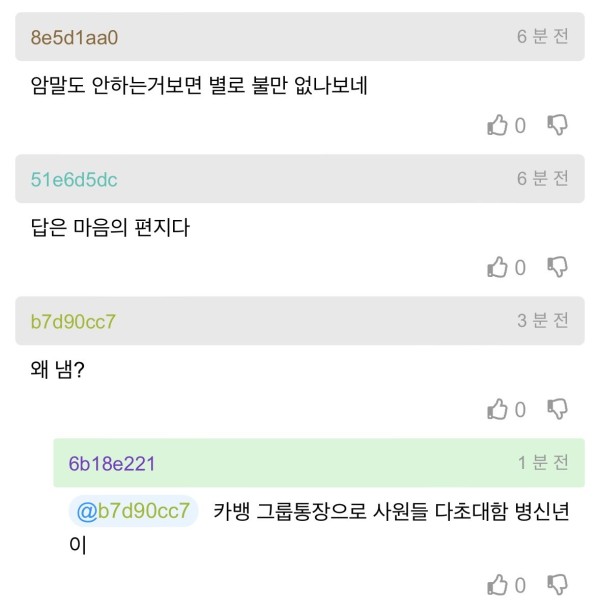Select username 6b18e221 in reply header

pyautogui.click(x=112, y=464)
